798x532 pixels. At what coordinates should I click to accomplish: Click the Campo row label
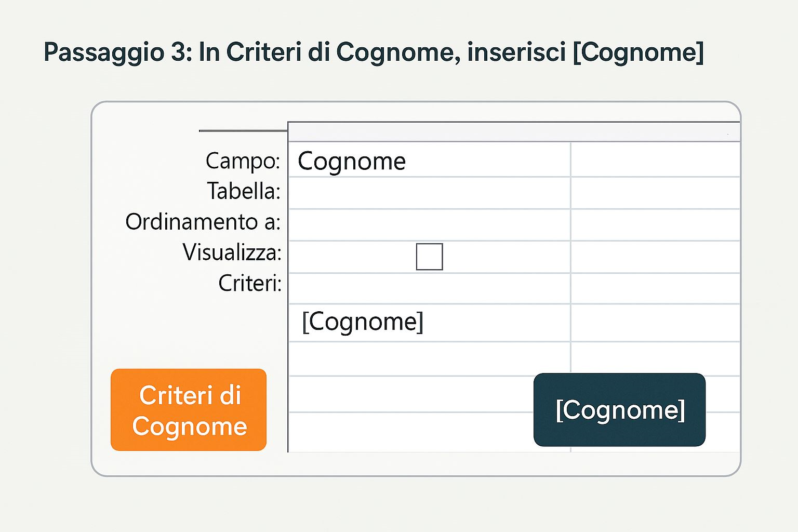click(243, 161)
